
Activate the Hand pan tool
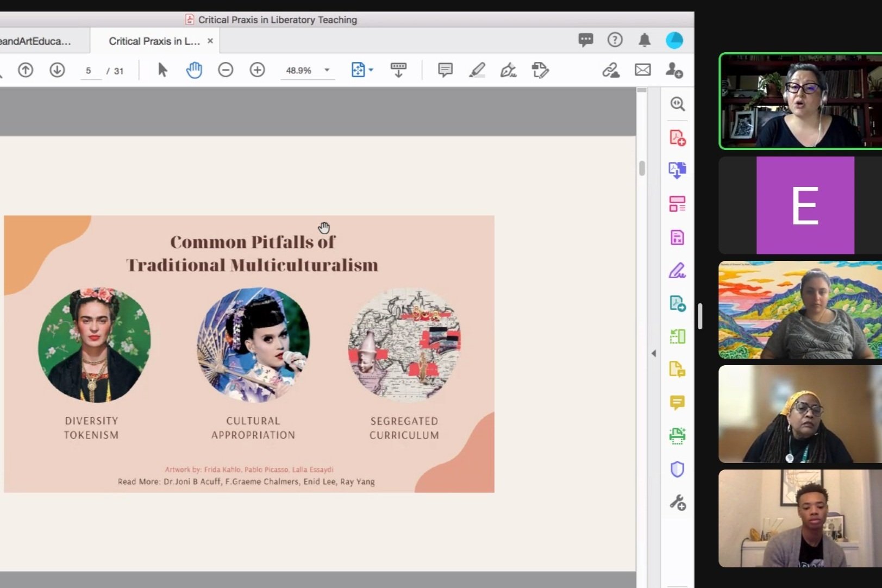[x=194, y=70]
